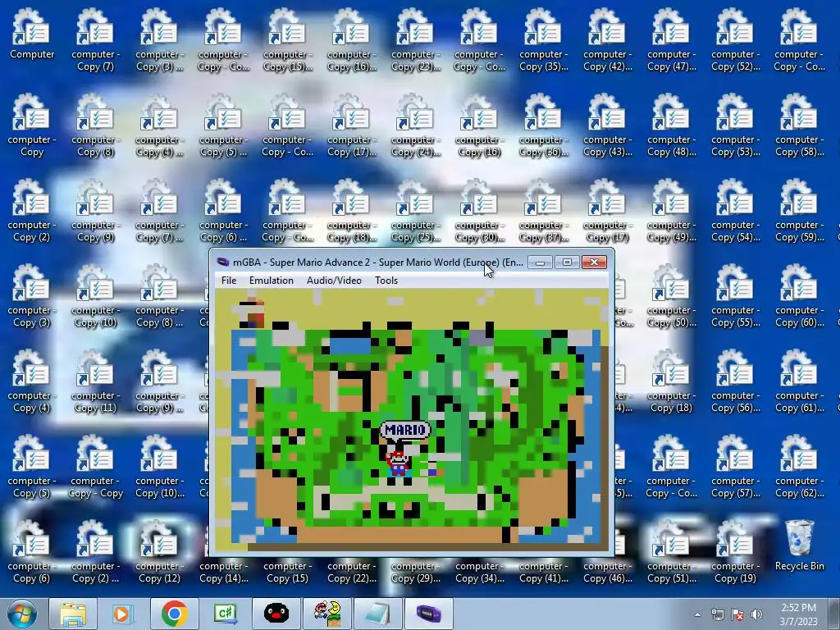Open the volume control tray icon
840x630 pixels.
click(x=756, y=614)
